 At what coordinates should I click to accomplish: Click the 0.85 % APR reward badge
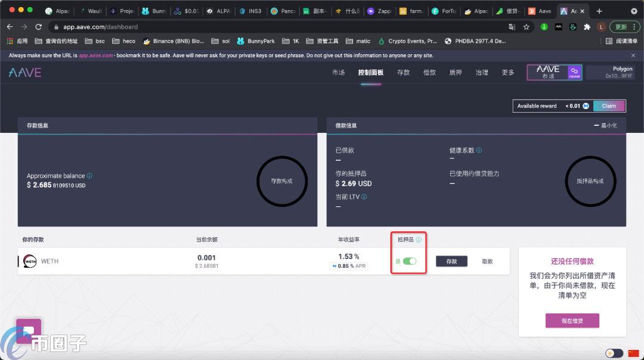[349, 266]
